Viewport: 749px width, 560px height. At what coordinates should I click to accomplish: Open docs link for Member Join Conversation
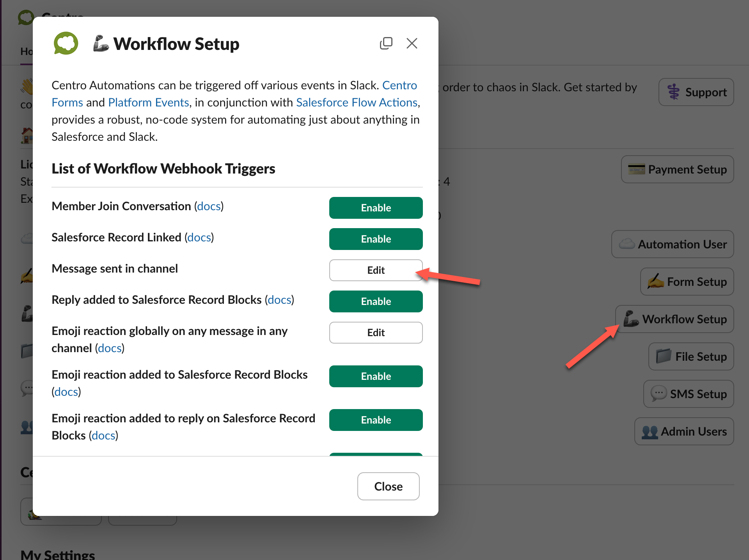click(x=209, y=206)
